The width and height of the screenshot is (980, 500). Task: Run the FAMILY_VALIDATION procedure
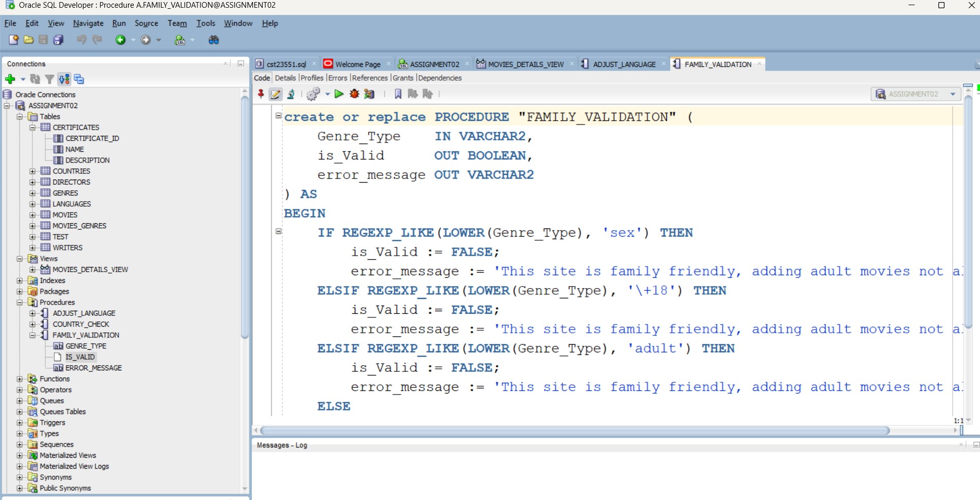tap(338, 94)
